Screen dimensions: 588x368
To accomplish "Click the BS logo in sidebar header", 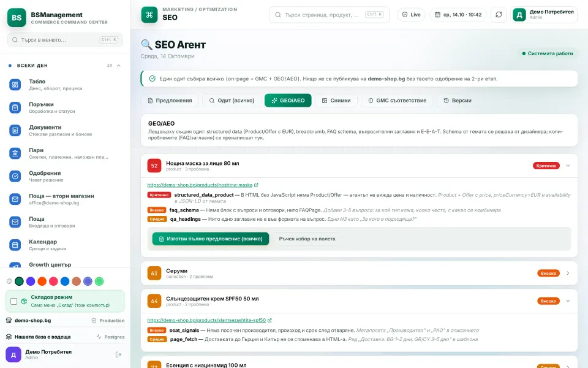I will [17, 18].
